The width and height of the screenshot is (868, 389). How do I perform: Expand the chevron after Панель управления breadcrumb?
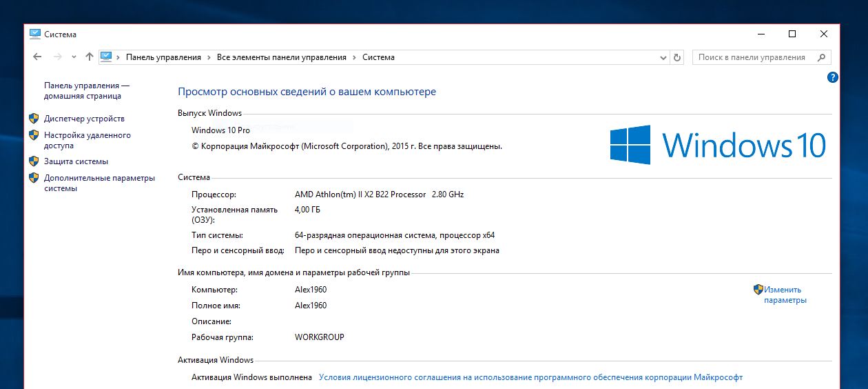click(x=209, y=58)
